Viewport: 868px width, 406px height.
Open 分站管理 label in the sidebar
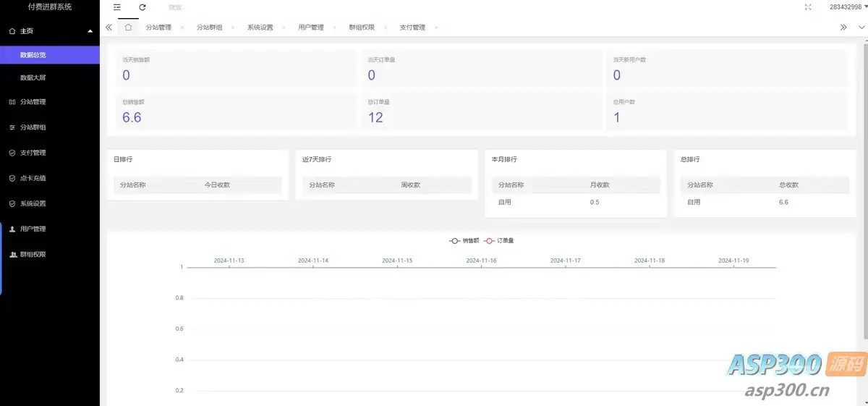click(33, 102)
